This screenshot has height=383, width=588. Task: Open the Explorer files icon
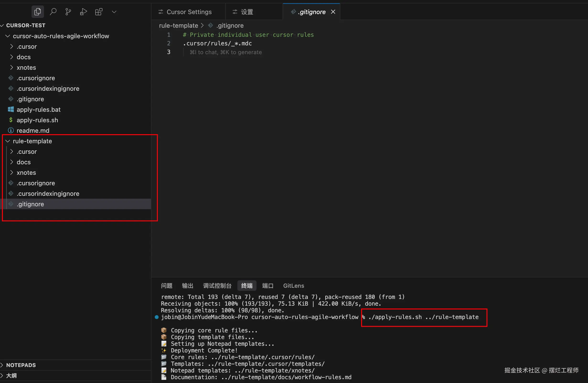tap(37, 12)
